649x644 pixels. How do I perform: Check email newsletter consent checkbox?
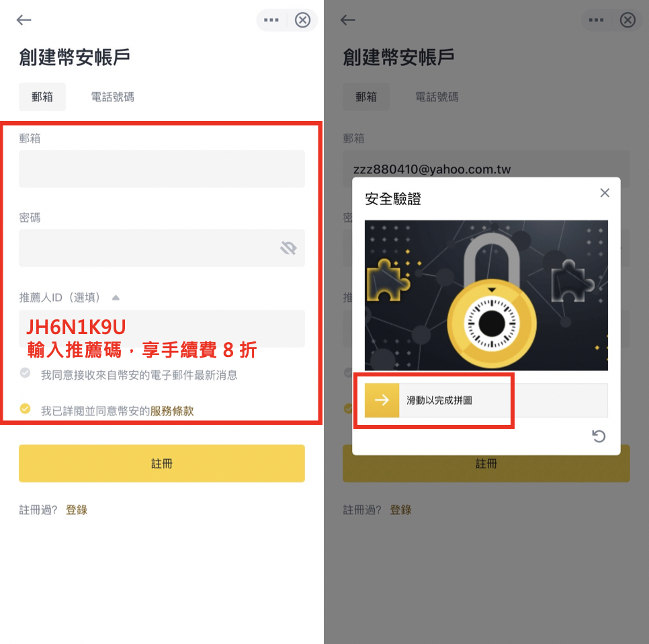click(x=26, y=372)
